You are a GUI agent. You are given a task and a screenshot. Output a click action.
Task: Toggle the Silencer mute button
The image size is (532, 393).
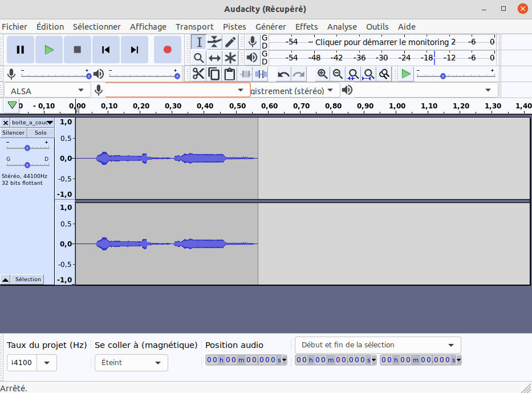click(14, 133)
